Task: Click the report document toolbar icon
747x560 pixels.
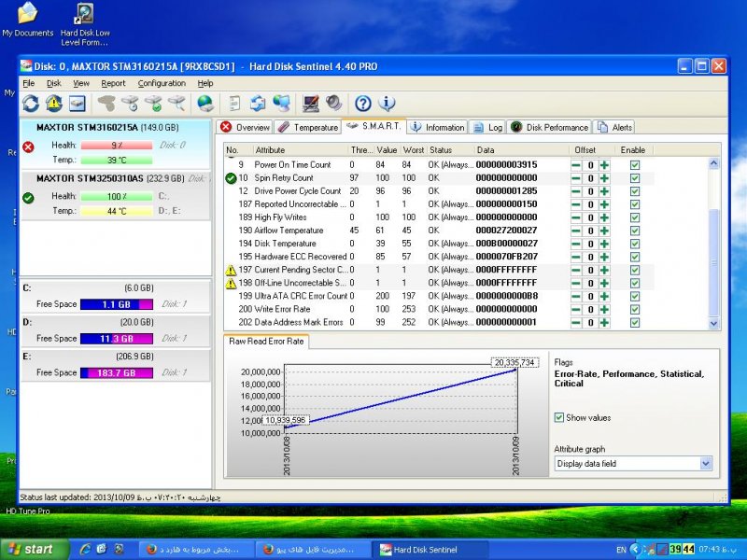Action: (235, 104)
